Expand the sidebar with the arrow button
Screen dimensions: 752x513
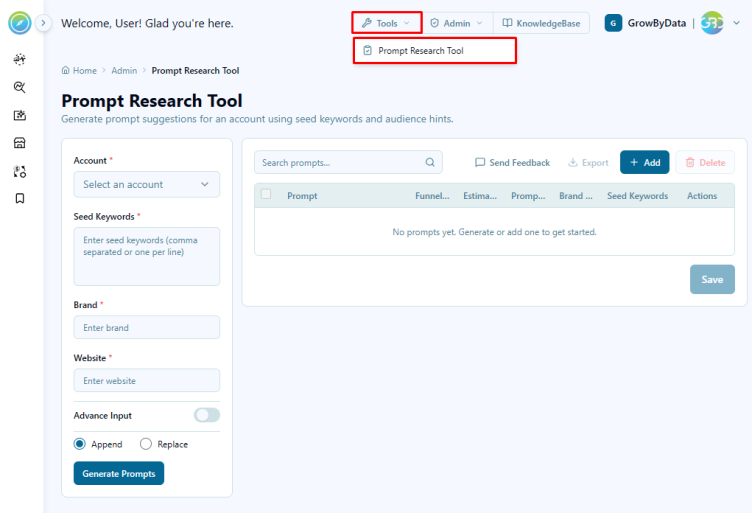[43, 23]
